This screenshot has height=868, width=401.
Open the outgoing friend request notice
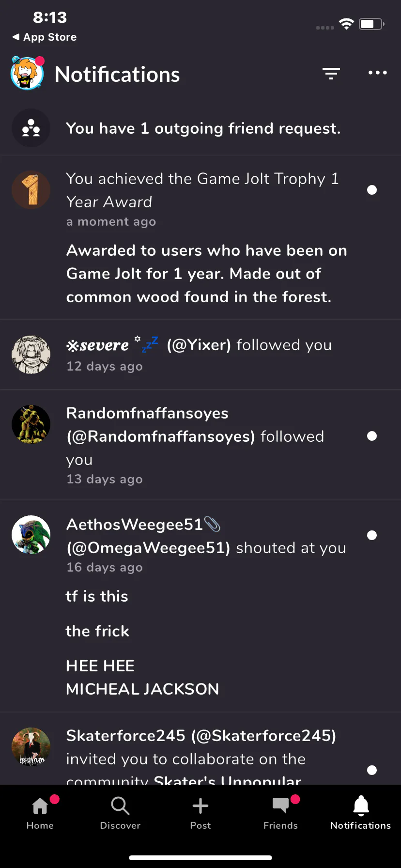tap(203, 128)
